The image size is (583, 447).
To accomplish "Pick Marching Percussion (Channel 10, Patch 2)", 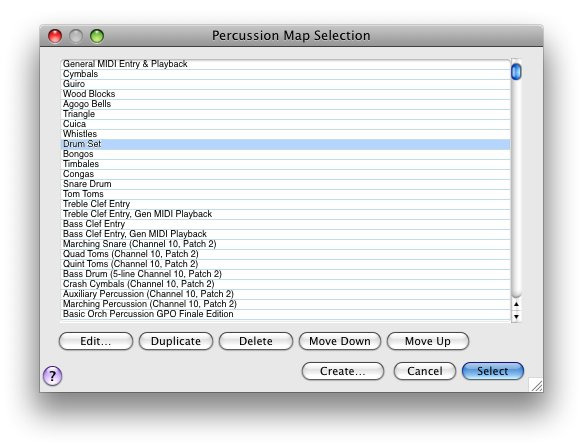I will tap(286, 305).
